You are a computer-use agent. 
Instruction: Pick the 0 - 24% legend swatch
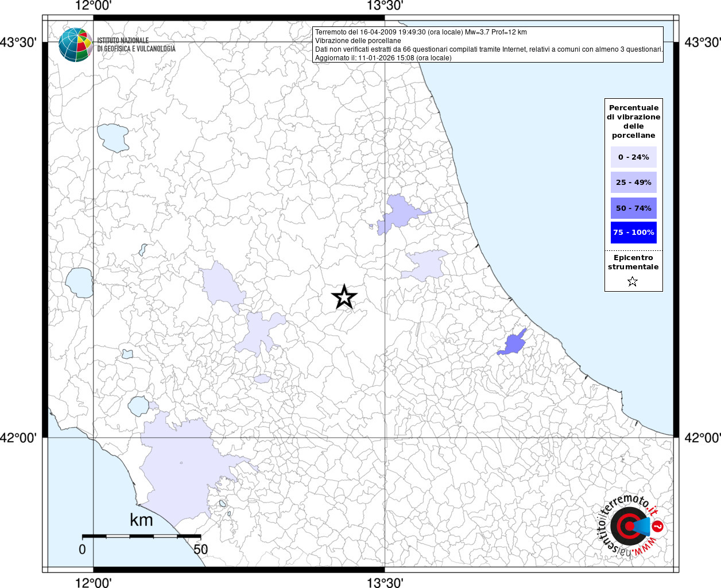click(633, 157)
